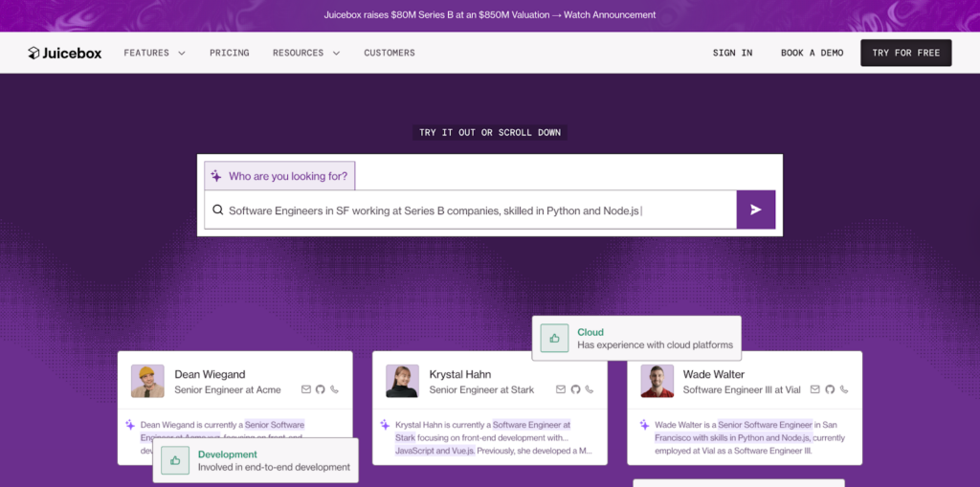Click the Sign In link
Screen dimensions: 980x487
(732, 54)
